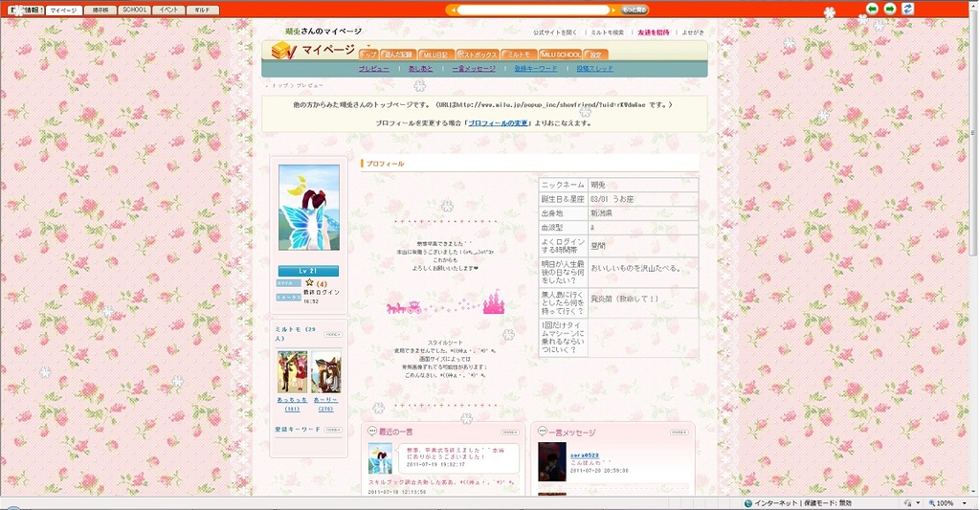Expand 最近の一言 section with MORE
Screen dimensions: 980x510
[x=509, y=432]
